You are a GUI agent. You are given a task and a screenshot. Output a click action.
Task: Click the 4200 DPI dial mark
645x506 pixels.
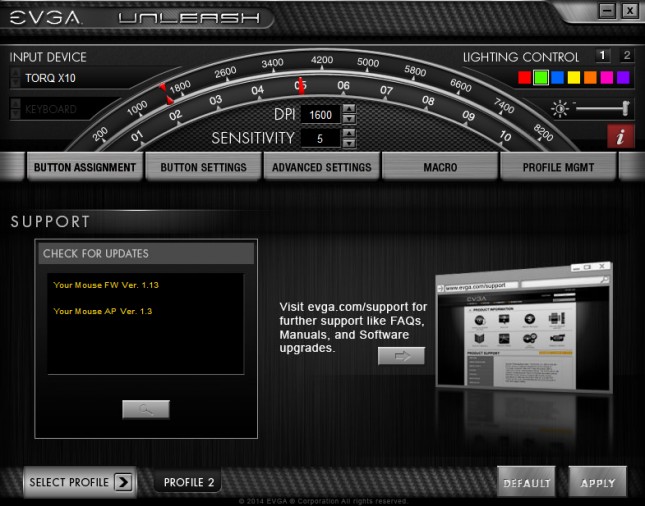pos(322,60)
